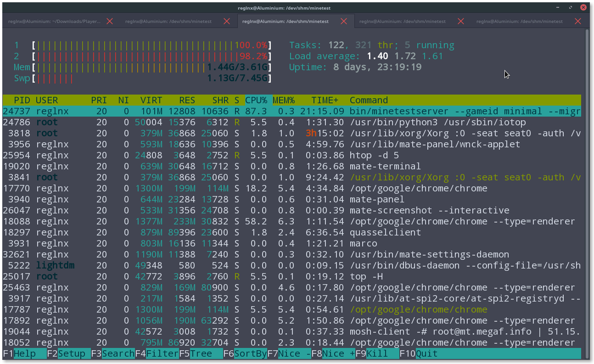Screen dimensions: 594x364
Task: Sort by the NI column header
Action: (x=123, y=100)
